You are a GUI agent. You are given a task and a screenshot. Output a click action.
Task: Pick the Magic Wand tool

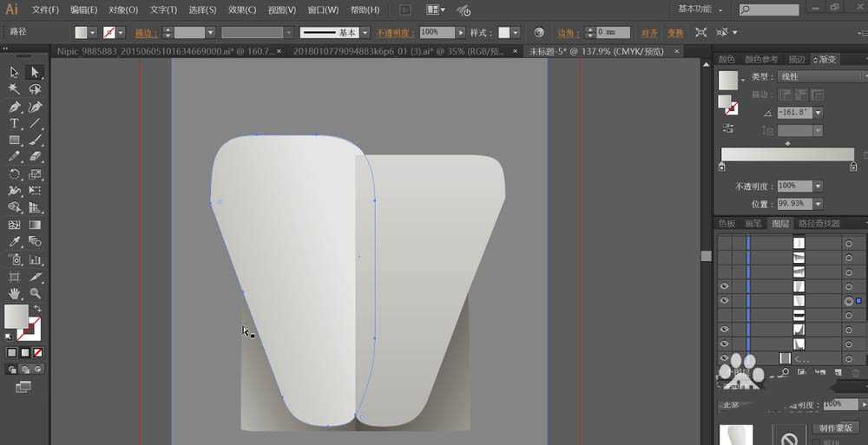[15, 89]
